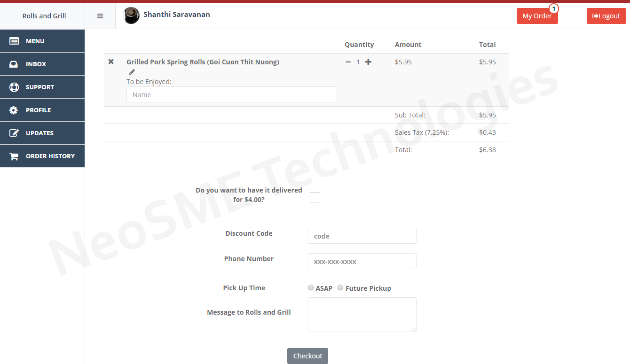Click the Checkout button

(307, 356)
